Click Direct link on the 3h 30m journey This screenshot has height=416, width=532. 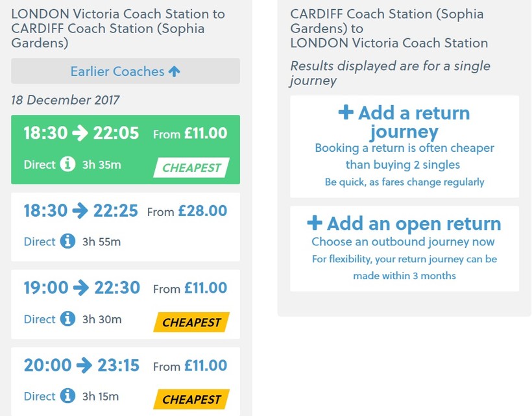(x=40, y=319)
